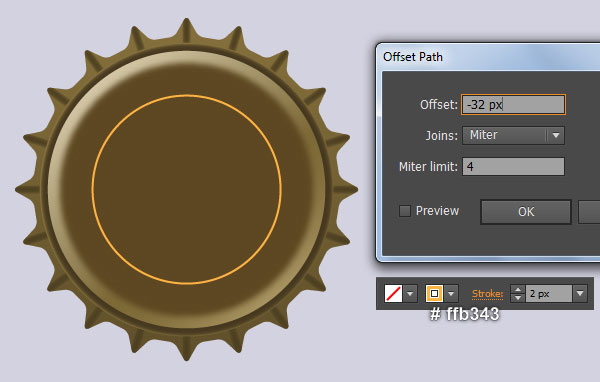Open the Joins dropdown set to Miter
The width and height of the screenshot is (600, 382).
pyautogui.click(x=513, y=135)
